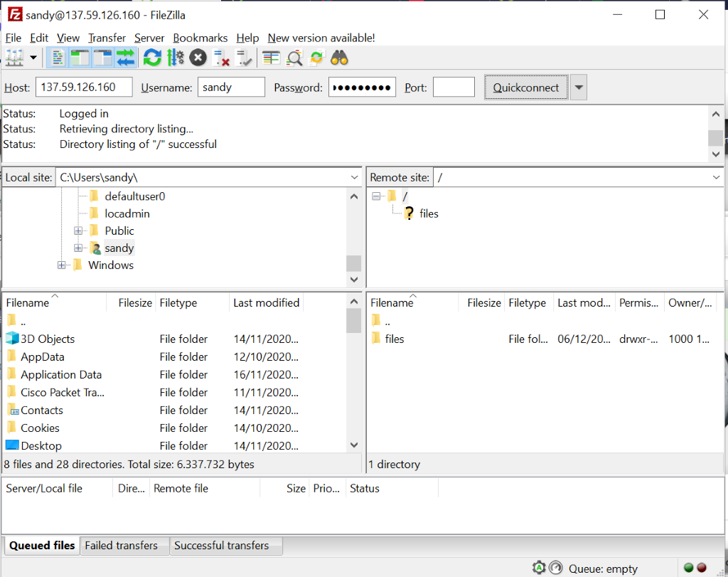The height and width of the screenshot is (577, 728).
Task: Focus the Password field
Action: click(362, 88)
